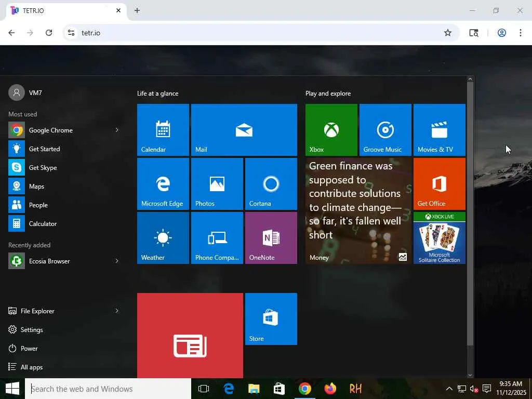Open Chrome three-dot menu

521,33
